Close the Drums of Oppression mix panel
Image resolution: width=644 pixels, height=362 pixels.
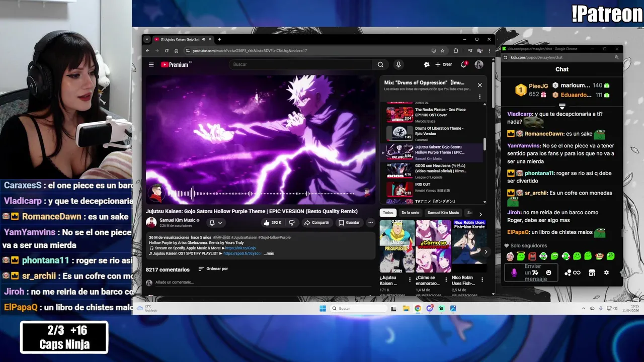click(x=479, y=85)
